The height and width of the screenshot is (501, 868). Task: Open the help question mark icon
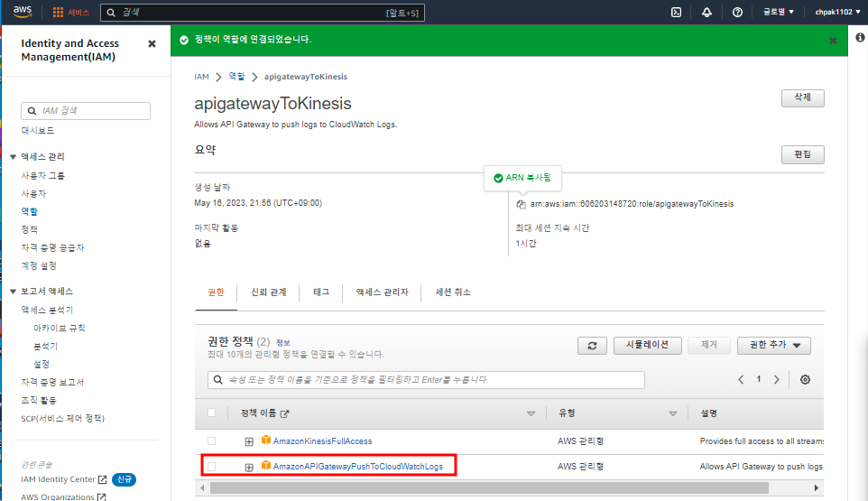click(x=737, y=12)
